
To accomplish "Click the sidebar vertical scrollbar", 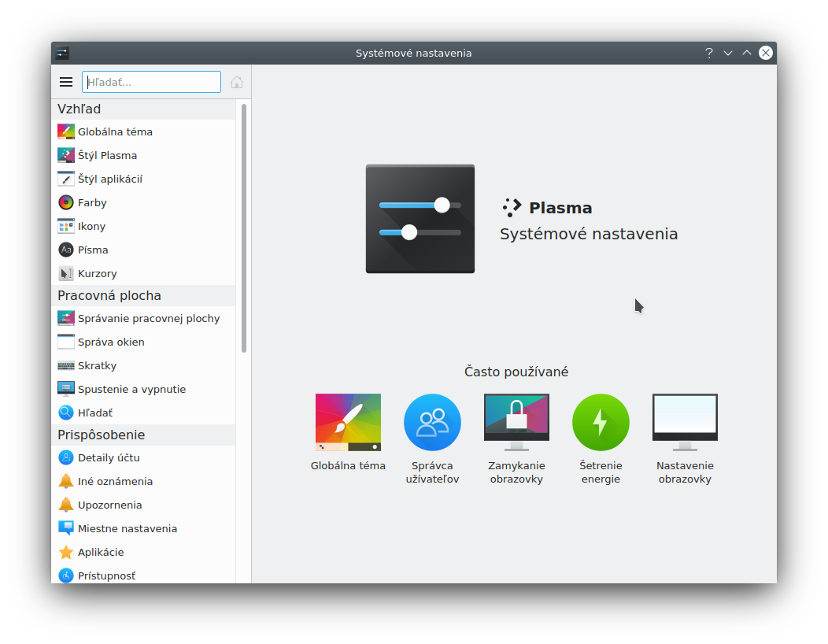I will tap(244, 228).
